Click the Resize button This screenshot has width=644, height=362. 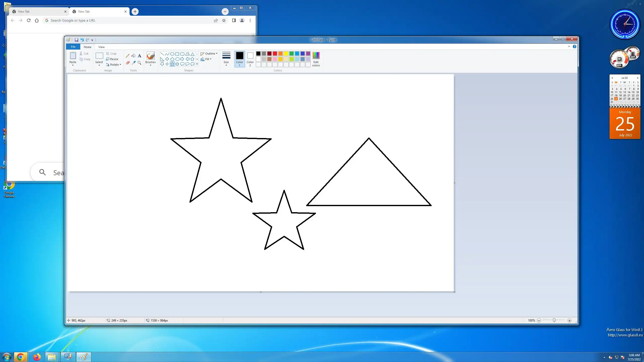(112, 59)
